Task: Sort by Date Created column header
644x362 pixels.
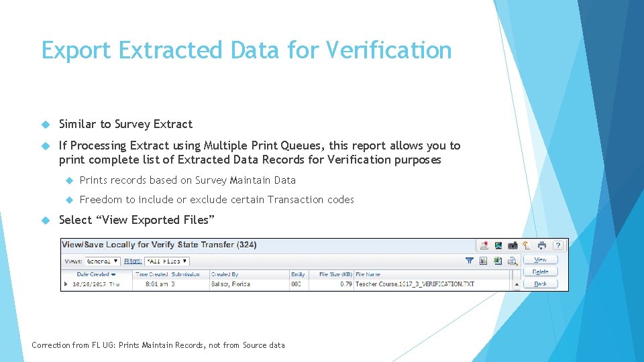Action: [96, 274]
